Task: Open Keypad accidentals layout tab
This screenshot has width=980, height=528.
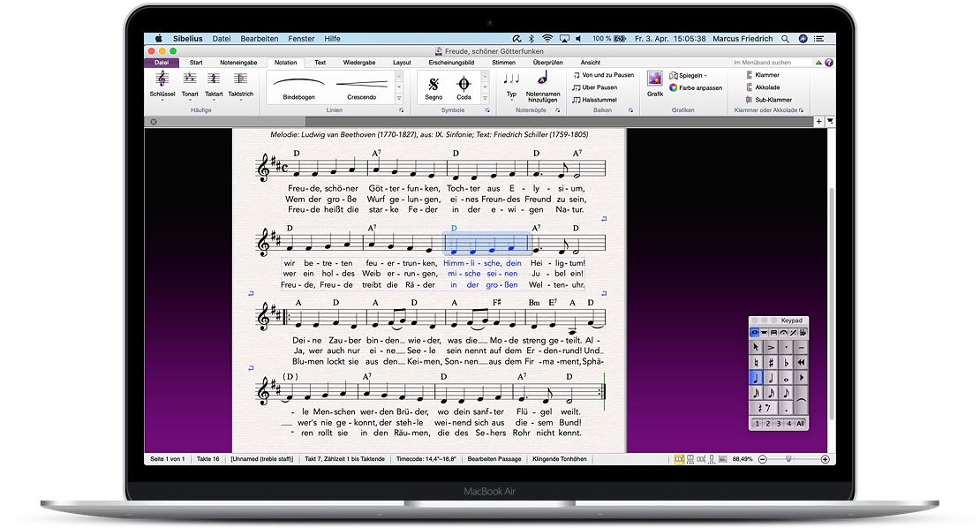Action: click(x=803, y=332)
